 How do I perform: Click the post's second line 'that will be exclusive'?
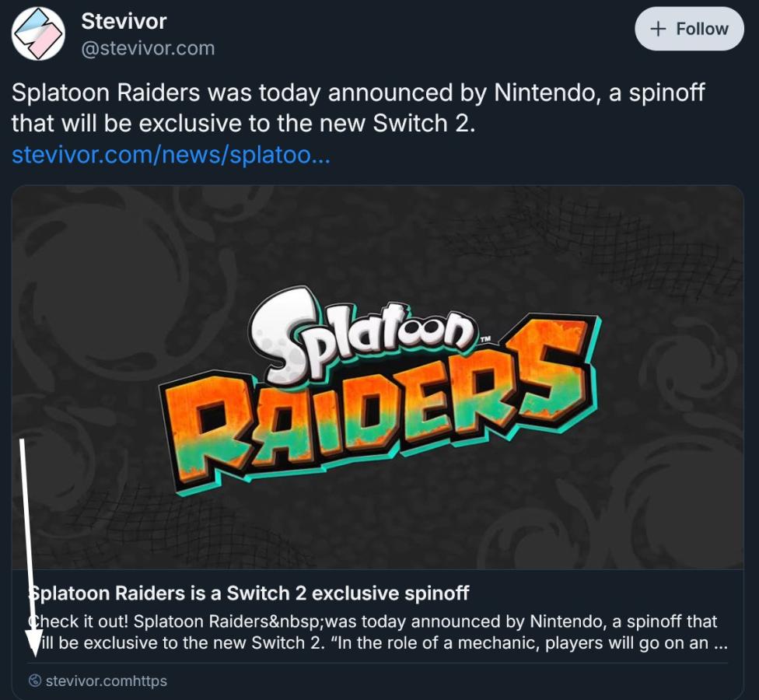243,123
